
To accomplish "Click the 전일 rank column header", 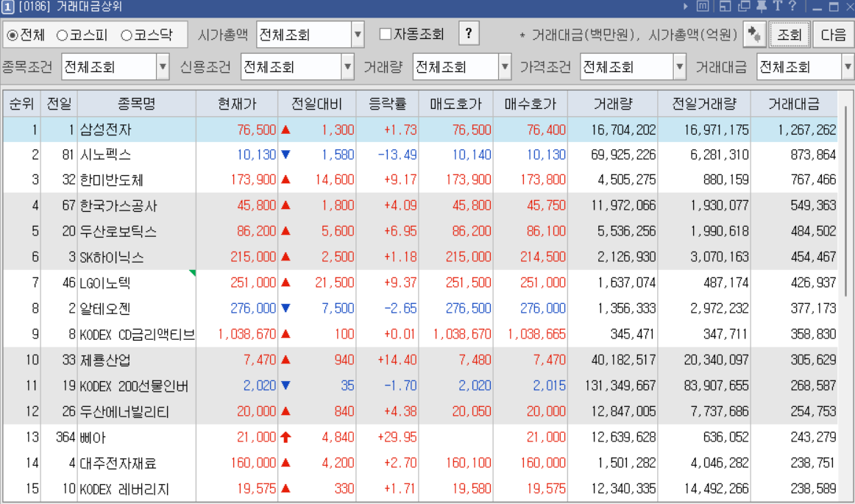I will tap(60, 104).
